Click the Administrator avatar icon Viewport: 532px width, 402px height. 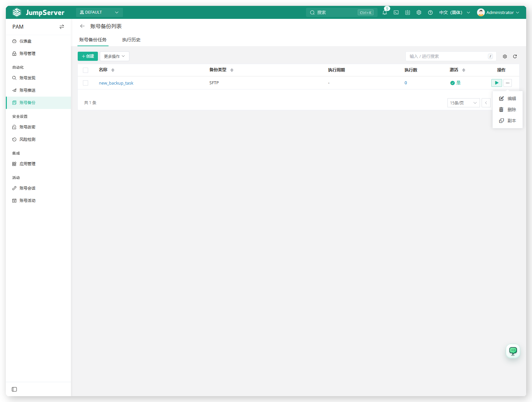(481, 12)
